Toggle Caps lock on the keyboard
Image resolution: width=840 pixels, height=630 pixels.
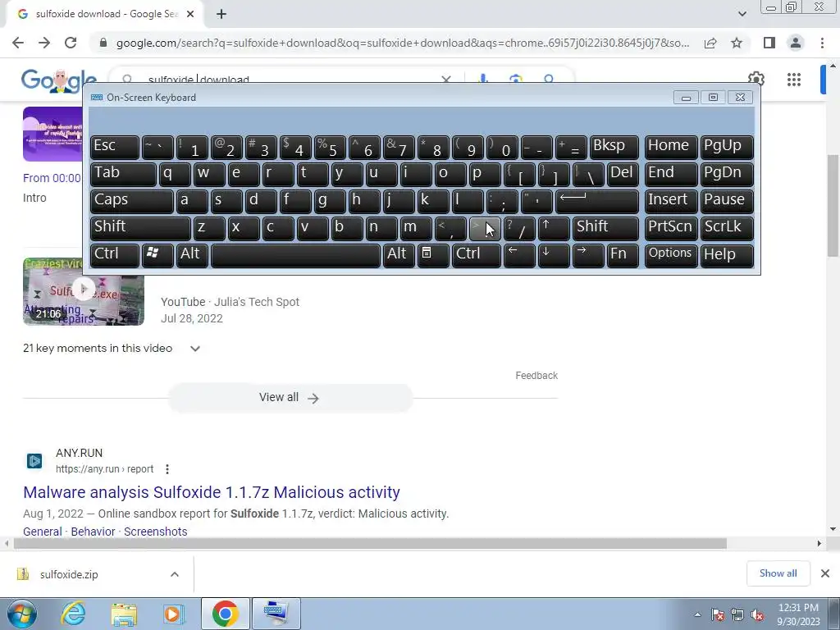(x=132, y=202)
